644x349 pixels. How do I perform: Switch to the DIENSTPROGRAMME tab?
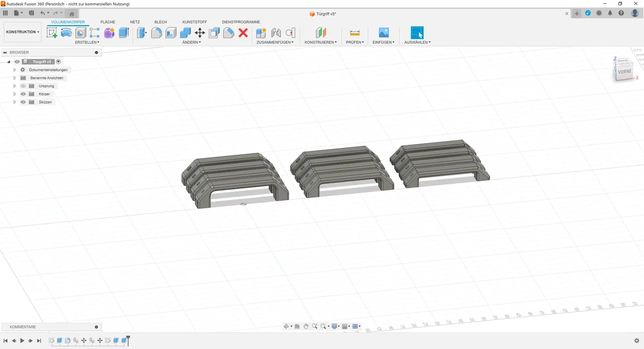point(241,22)
